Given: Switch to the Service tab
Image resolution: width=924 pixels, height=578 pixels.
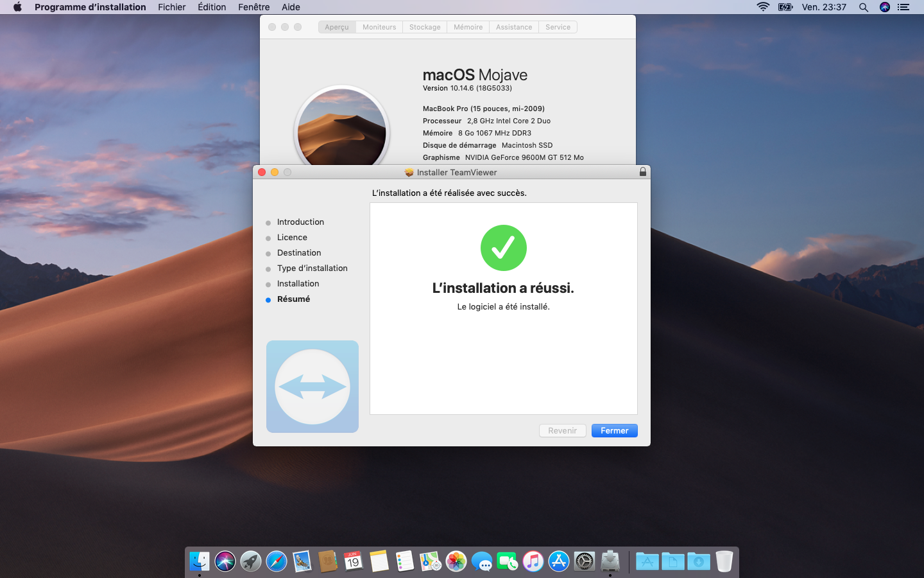Looking at the screenshot, I should (558, 27).
